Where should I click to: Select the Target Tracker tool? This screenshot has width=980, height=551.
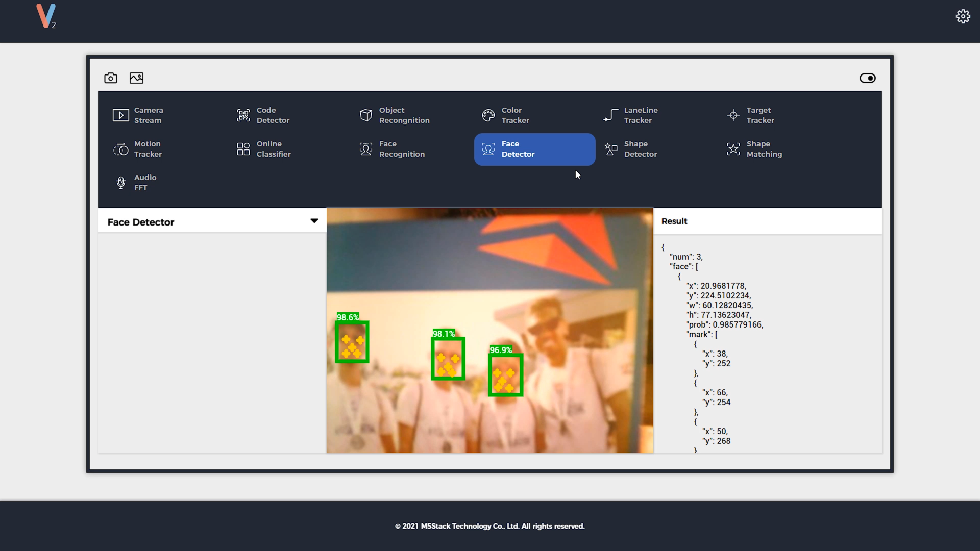pyautogui.click(x=761, y=115)
